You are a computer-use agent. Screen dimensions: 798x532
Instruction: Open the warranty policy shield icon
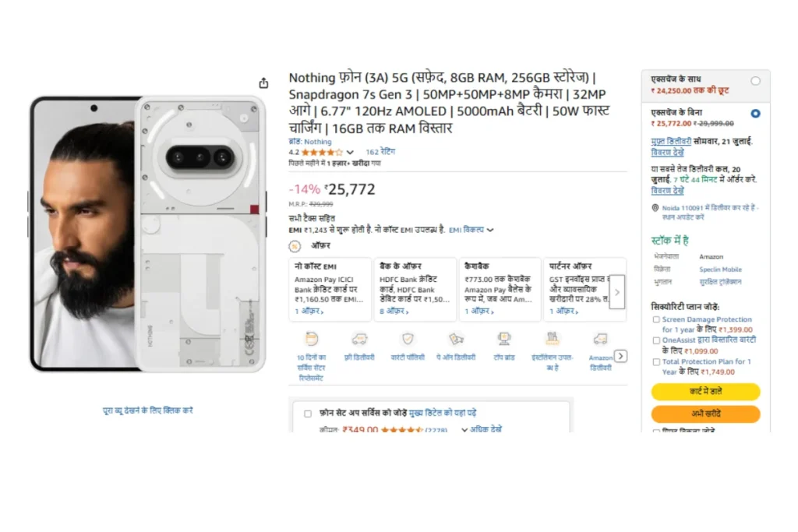408,340
